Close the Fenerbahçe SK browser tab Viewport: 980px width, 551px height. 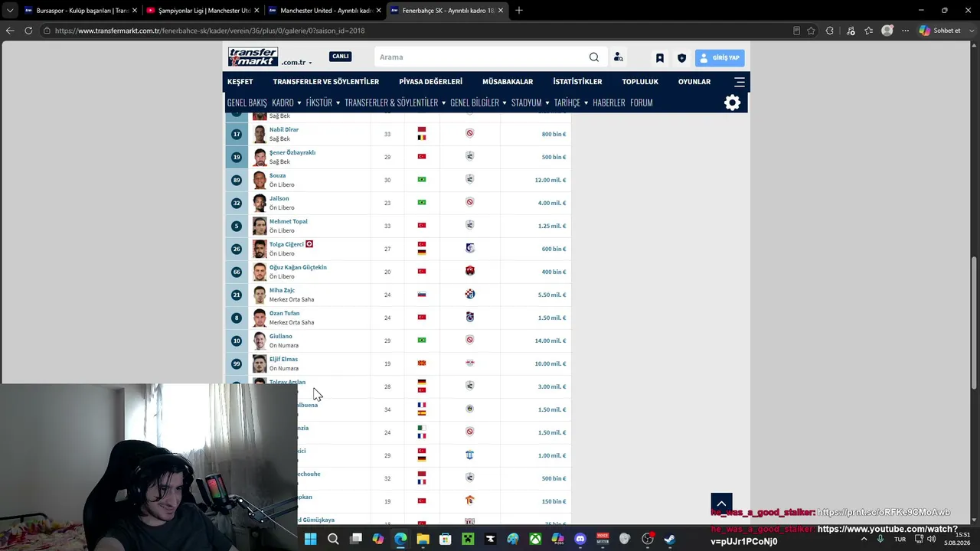pyautogui.click(x=501, y=11)
